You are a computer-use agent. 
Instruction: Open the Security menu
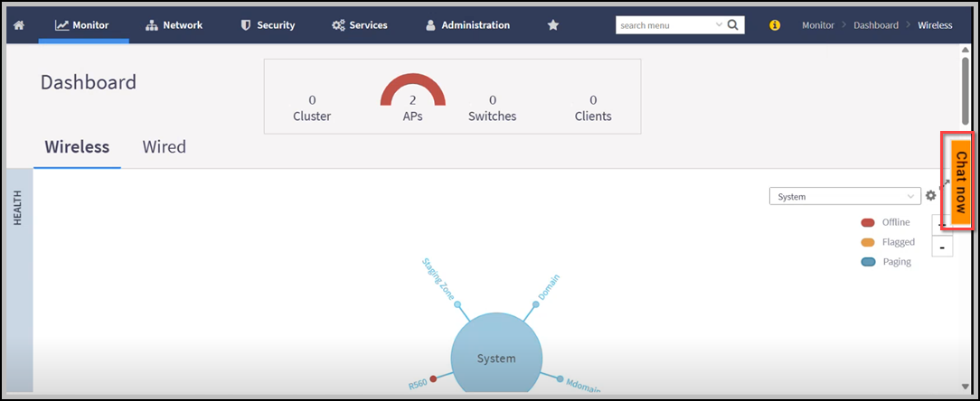[x=269, y=25]
